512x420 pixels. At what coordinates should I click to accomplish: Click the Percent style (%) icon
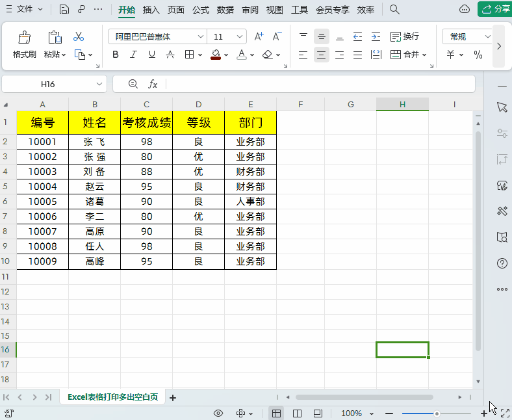(478, 55)
